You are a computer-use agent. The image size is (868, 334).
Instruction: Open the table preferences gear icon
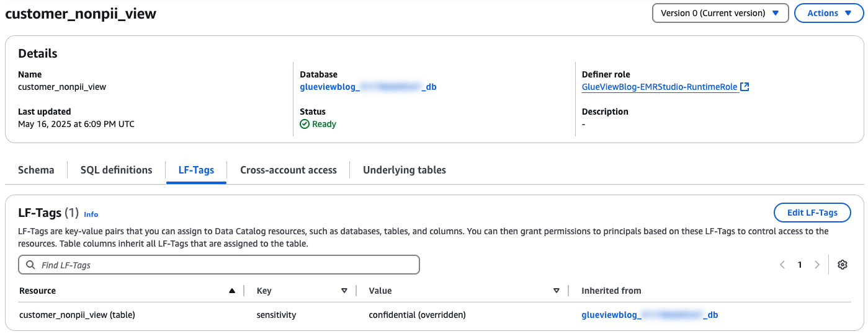(x=842, y=265)
